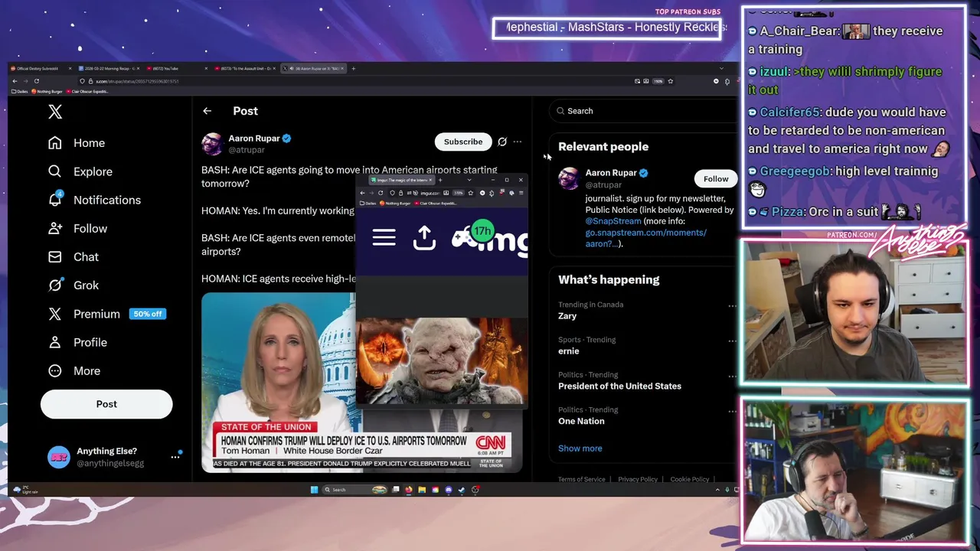This screenshot has height=551, width=980.
Task: Click the Explore magnifier icon in the sidebar
Action: point(55,171)
